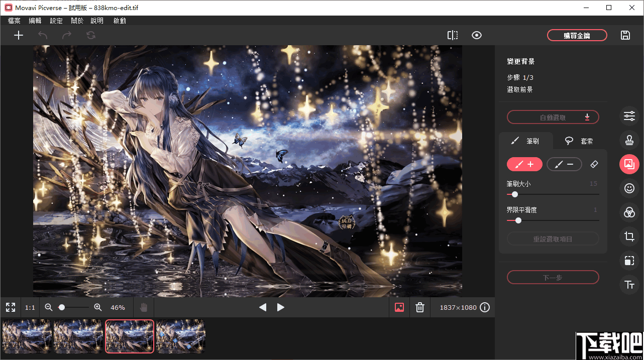Click the 重設選取項目 reset selection button

click(x=553, y=239)
